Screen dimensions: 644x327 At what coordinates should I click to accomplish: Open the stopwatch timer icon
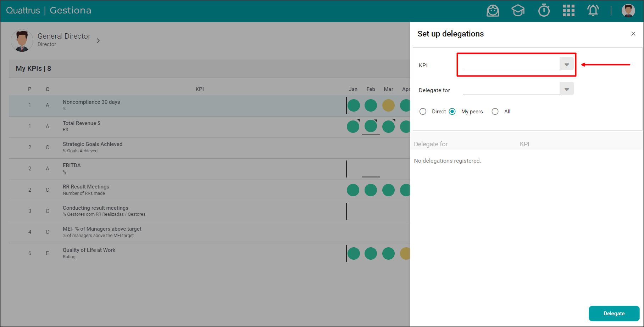544,11
